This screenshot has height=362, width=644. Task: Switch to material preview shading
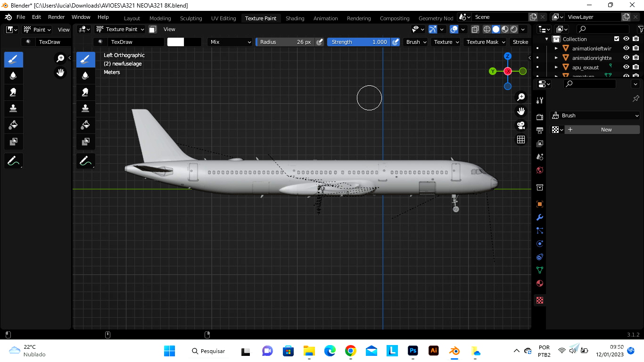[505, 29]
